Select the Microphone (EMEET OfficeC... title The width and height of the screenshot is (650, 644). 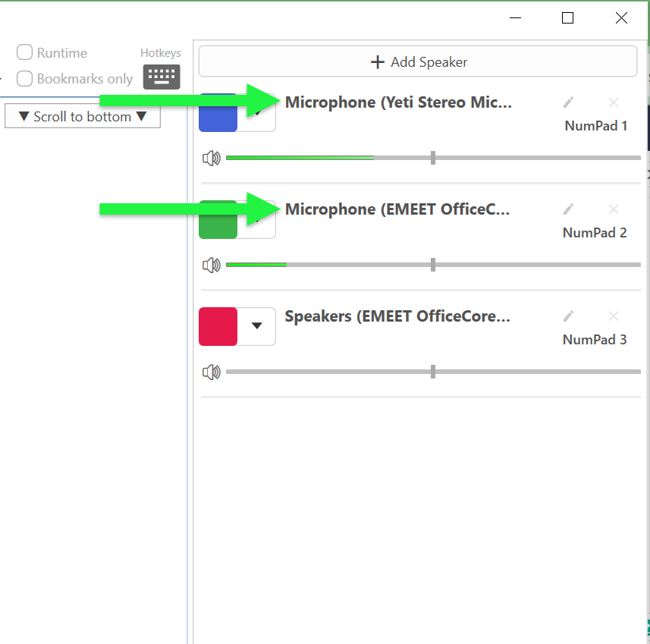pyautogui.click(x=397, y=209)
